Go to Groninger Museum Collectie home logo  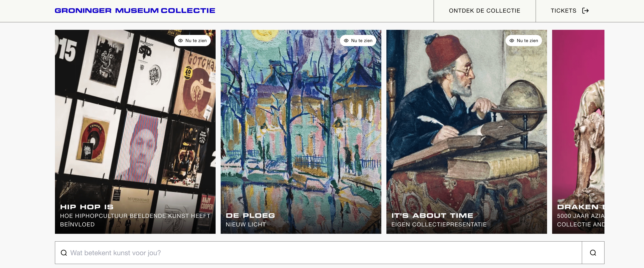coord(135,11)
